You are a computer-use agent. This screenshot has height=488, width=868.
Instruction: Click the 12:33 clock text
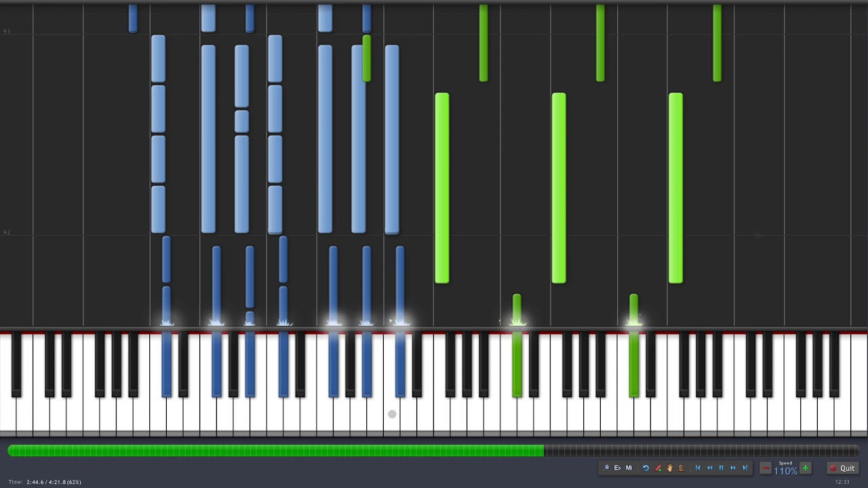pyautogui.click(x=842, y=482)
